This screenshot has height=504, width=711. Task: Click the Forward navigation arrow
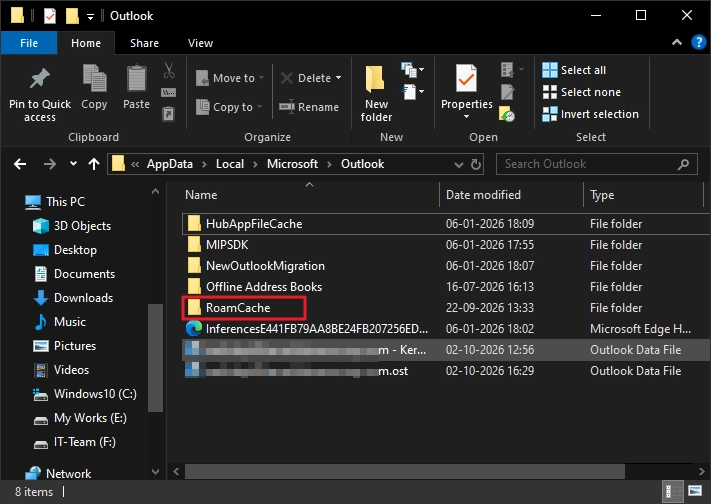pyautogui.click(x=50, y=164)
